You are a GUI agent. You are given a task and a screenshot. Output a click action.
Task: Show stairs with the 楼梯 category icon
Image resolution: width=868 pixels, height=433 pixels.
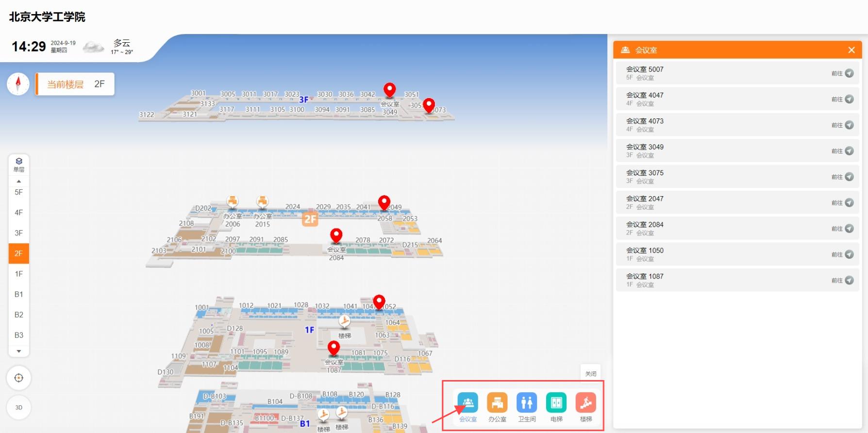585,403
